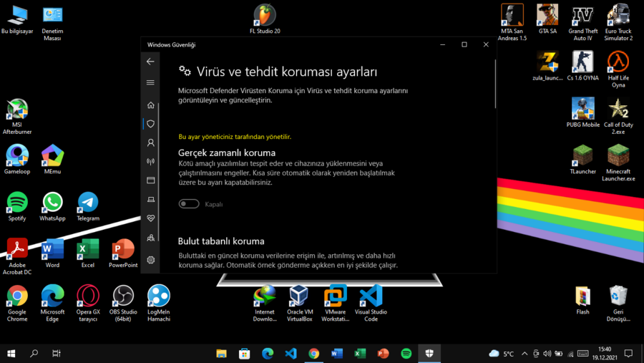Launch Gameloop desktop shortcut
This screenshot has width=644, height=363.
click(x=17, y=160)
